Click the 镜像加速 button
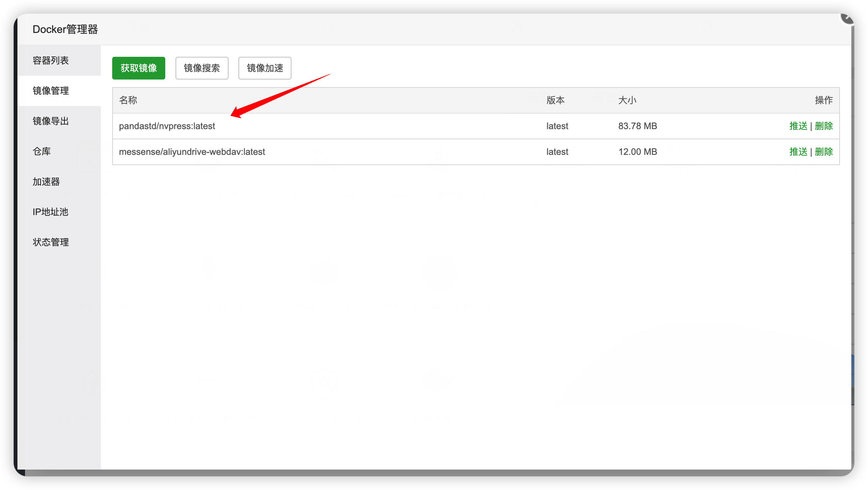The image size is (868, 490). tap(265, 68)
